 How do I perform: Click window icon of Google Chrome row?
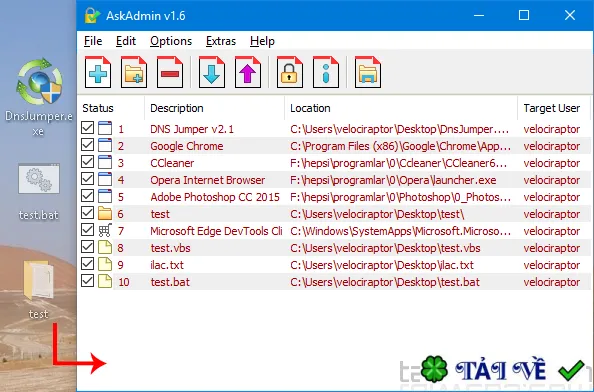coord(105,145)
